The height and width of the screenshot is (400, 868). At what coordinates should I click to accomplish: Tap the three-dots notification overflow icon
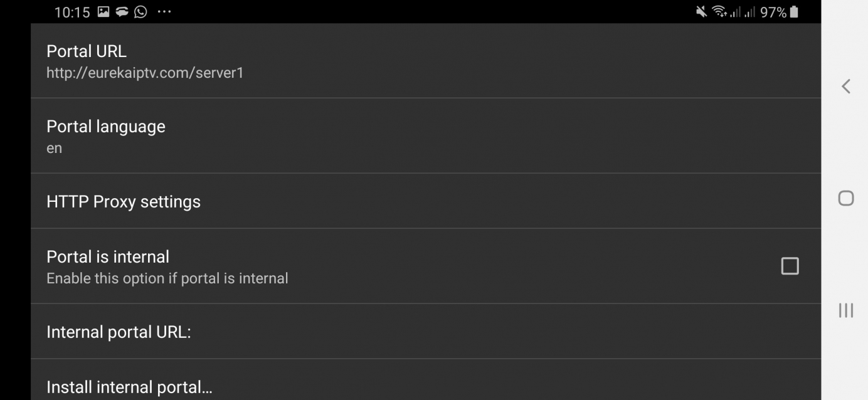(x=164, y=12)
